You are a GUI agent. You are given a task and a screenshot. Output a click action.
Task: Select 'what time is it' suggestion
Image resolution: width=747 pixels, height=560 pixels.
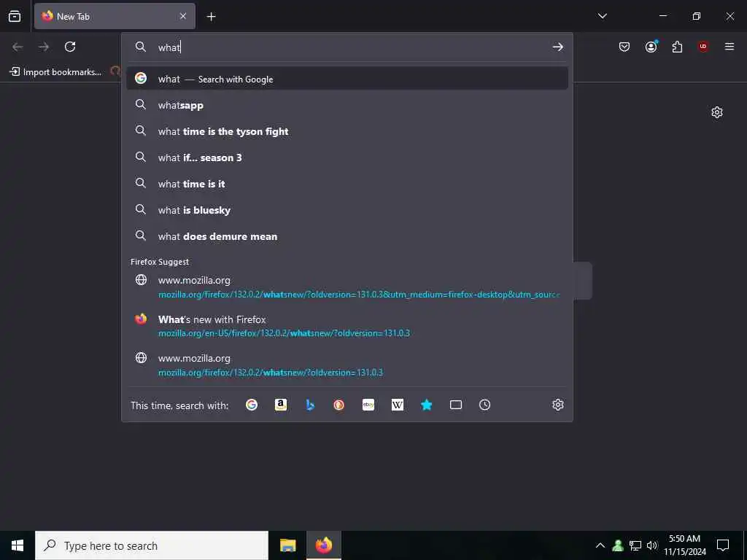(347, 184)
